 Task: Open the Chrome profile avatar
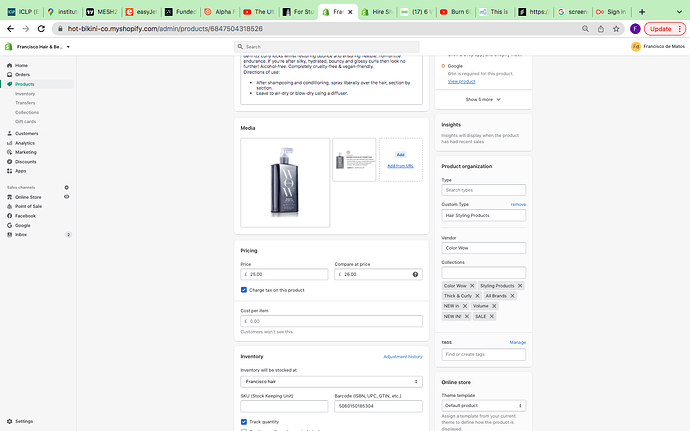coord(635,29)
